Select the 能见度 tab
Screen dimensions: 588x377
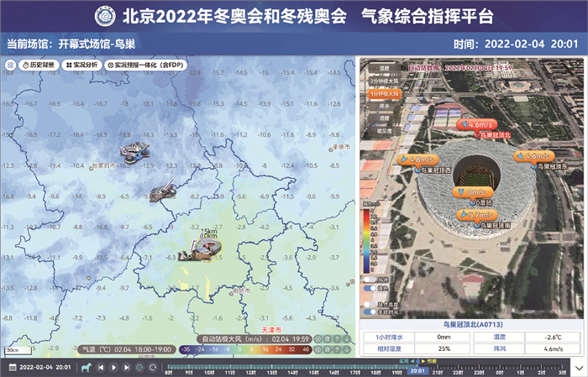383,131
